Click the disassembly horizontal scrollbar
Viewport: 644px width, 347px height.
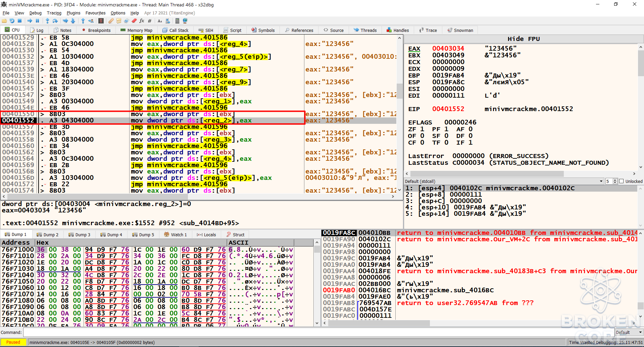pos(198,197)
